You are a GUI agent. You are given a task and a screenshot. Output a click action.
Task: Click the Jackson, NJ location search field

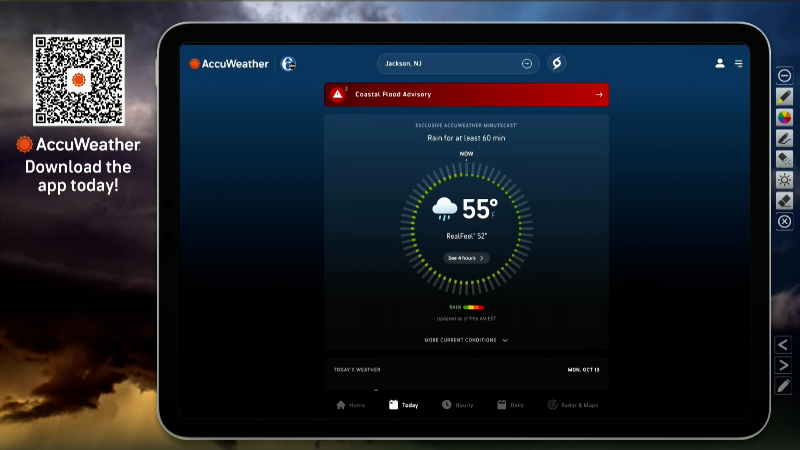click(x=448, y=63)
